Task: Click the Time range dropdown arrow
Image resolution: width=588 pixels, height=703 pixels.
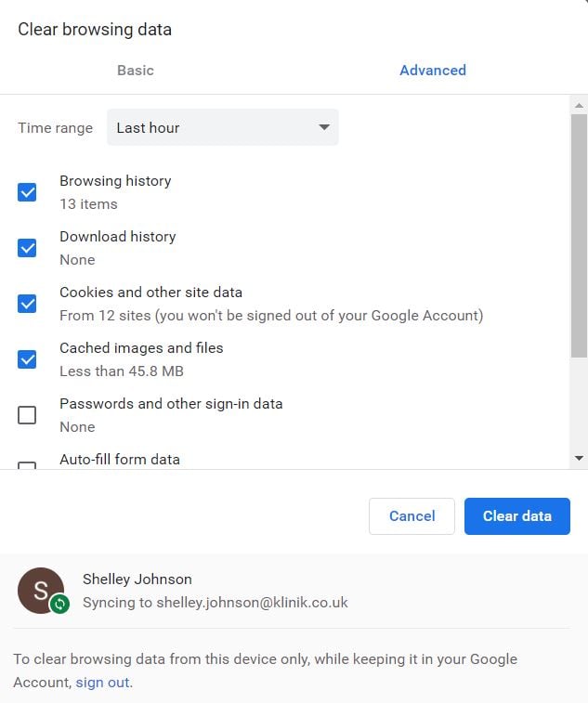Action: (x=324, y=127)
